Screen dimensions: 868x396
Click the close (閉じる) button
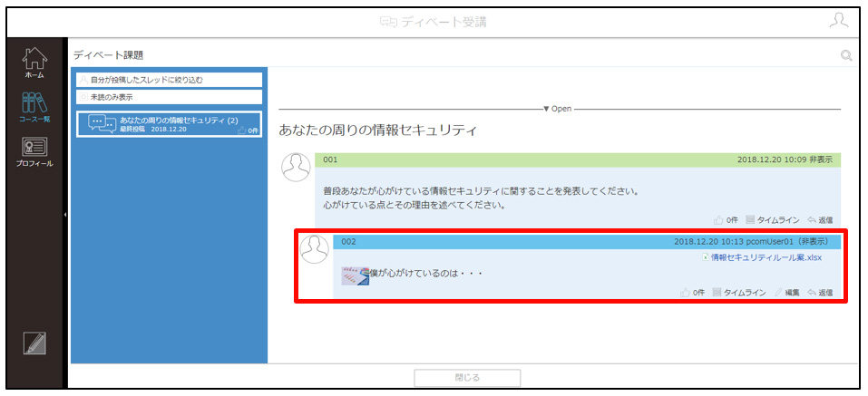point(467,378)
